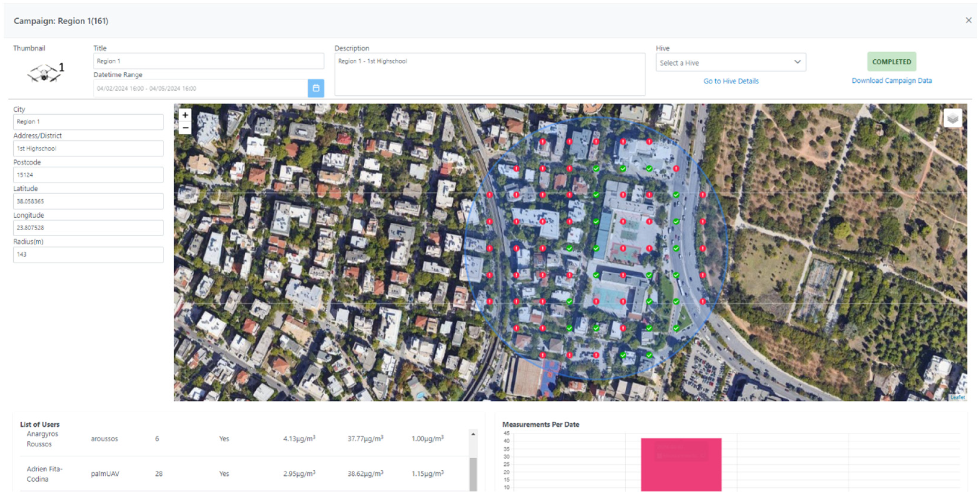Click the map zoom out minus button
This screenshot has width=980, height=496.
point(185,128)
